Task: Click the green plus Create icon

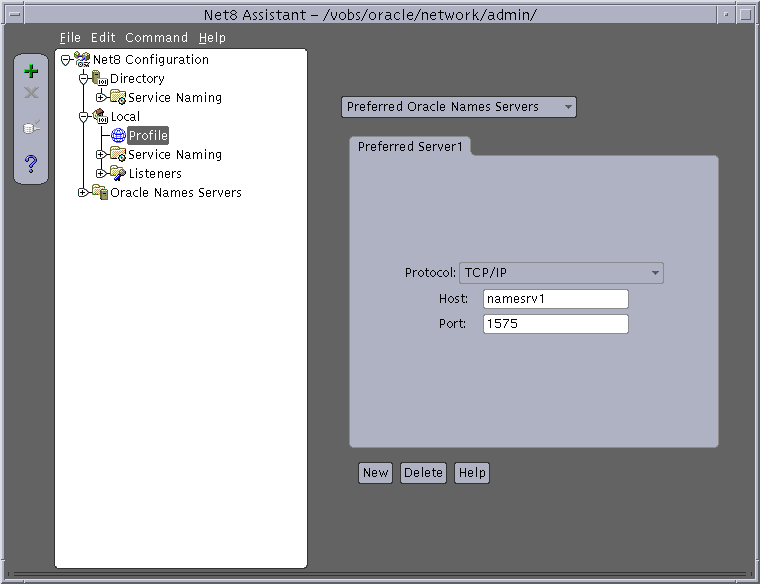Action: tap(31, 72)
